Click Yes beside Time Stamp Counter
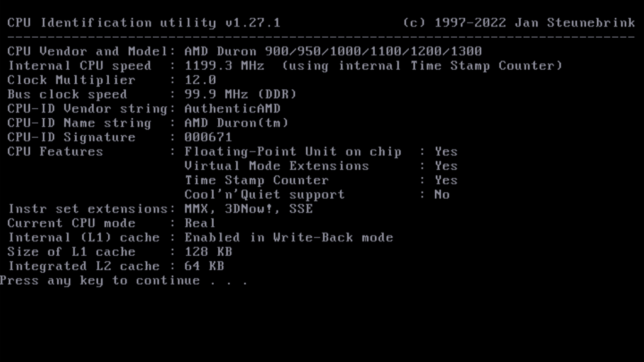The width and height of the screenshot is (644, 362). 446,180
